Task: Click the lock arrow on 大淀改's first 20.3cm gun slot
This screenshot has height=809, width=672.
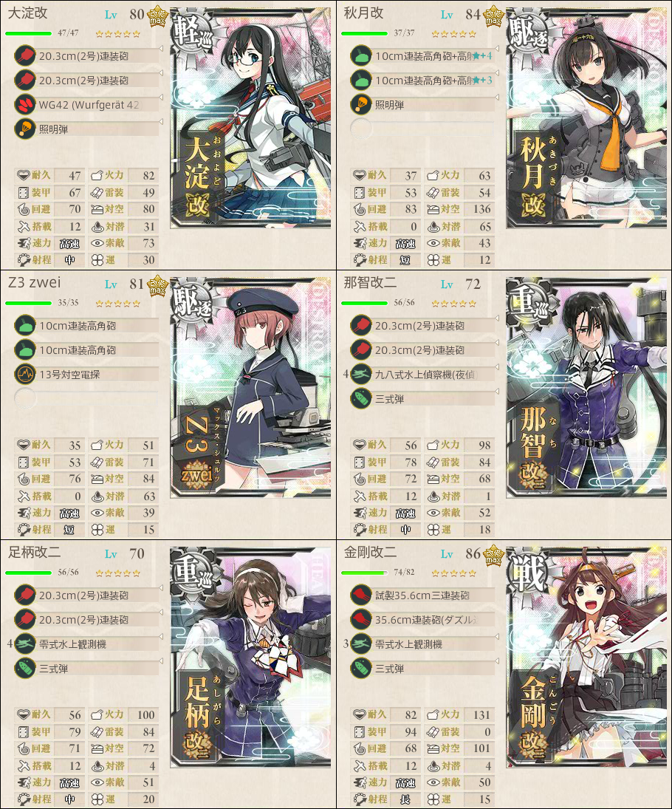Action: point(161,49)
